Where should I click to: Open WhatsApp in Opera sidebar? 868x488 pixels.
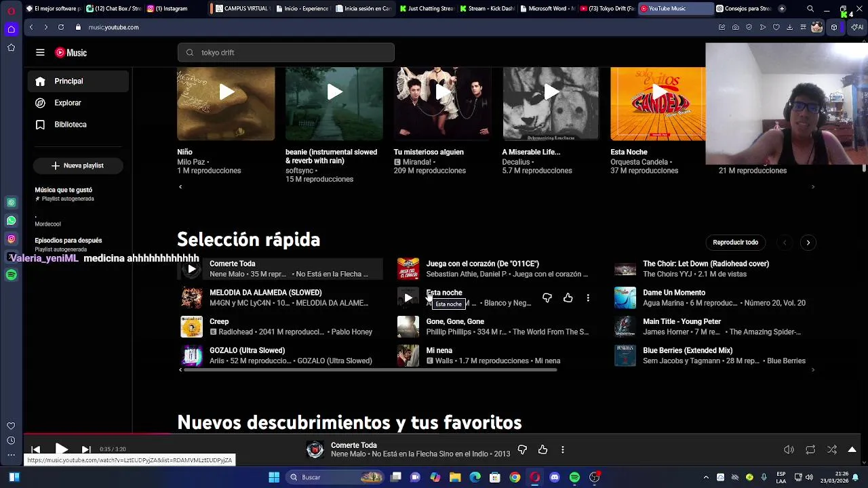click(x=11, y=220)
